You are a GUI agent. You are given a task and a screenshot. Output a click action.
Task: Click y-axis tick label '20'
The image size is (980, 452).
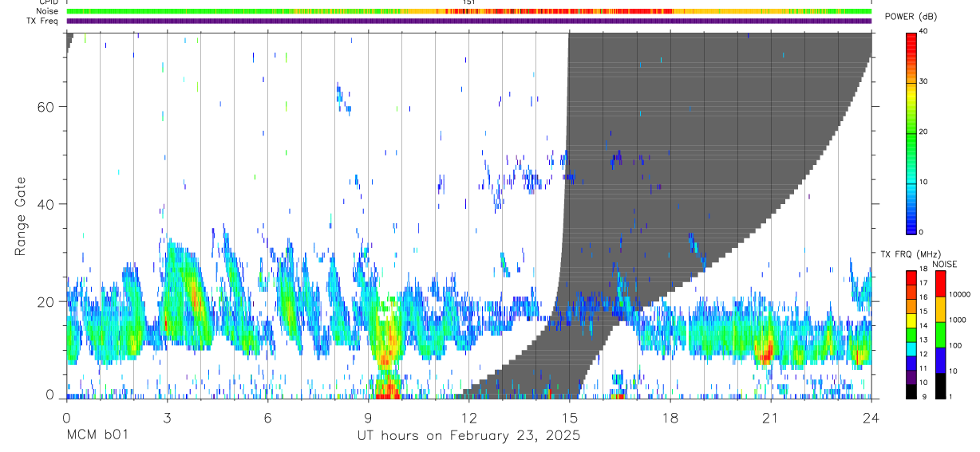pyautogui.click(x=45, y=302)
